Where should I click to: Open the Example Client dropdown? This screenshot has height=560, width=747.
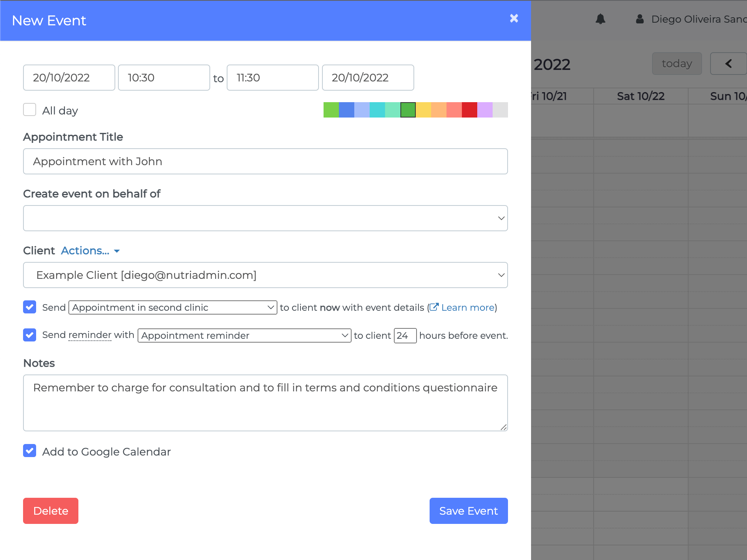pos(265,275)
